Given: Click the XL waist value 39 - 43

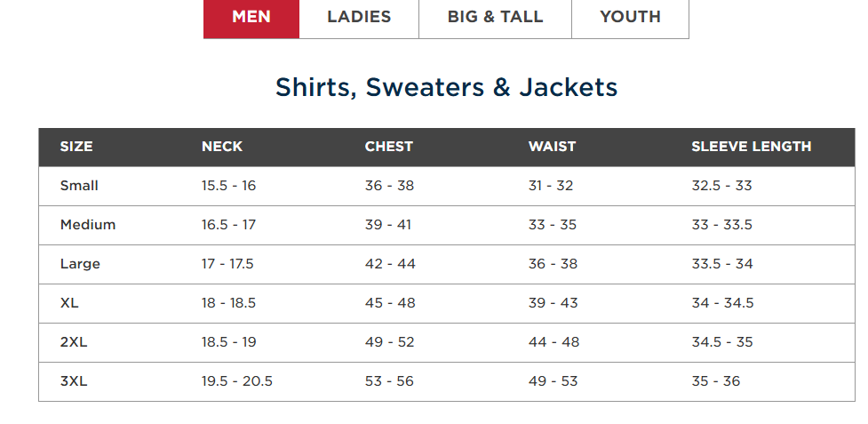Looking at the screenshot, I should point(553,303).
